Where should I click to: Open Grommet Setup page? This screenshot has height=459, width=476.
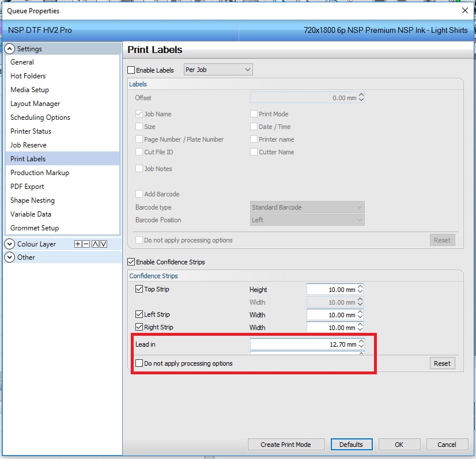tap(63, 228)
